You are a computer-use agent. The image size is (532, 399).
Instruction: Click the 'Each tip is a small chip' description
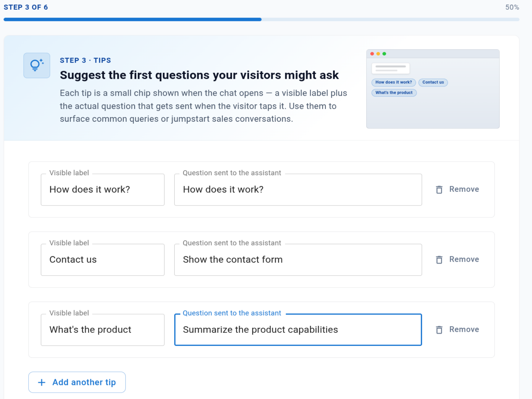pyautogui.click(x=203, y=106)
